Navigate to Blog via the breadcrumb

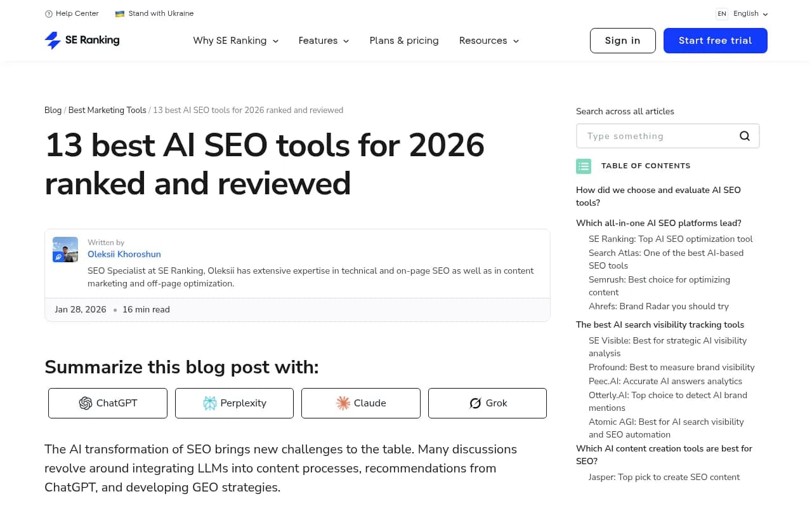[x=53, y=110]
